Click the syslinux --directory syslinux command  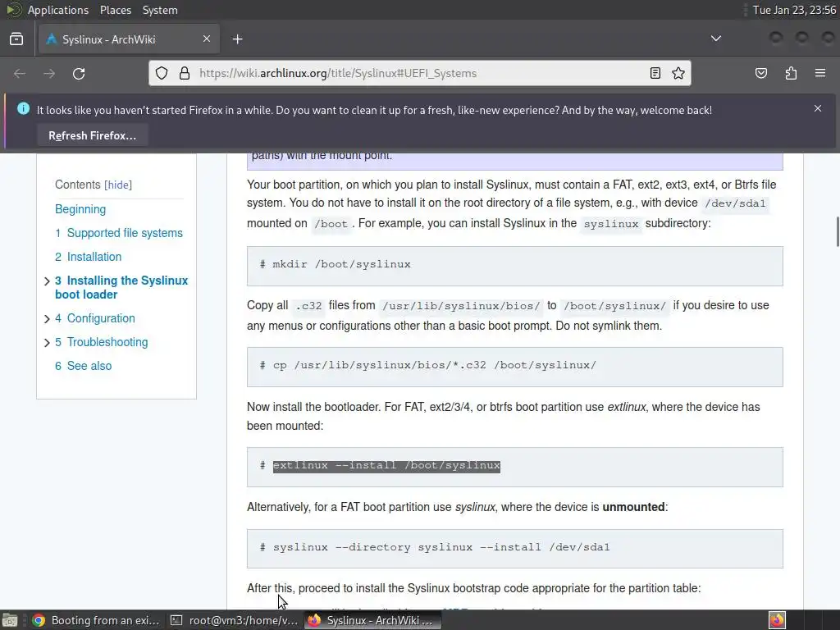point(441,547)
